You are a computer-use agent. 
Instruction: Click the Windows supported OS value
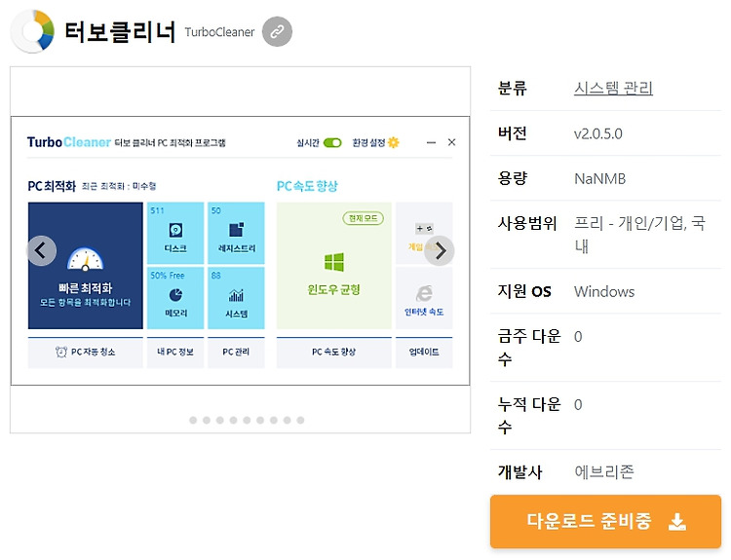point(604,292)
